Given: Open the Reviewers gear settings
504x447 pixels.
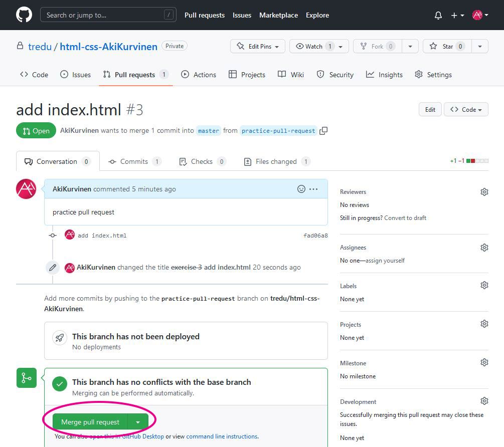Looking at the screenshot, I should [484, 192].
